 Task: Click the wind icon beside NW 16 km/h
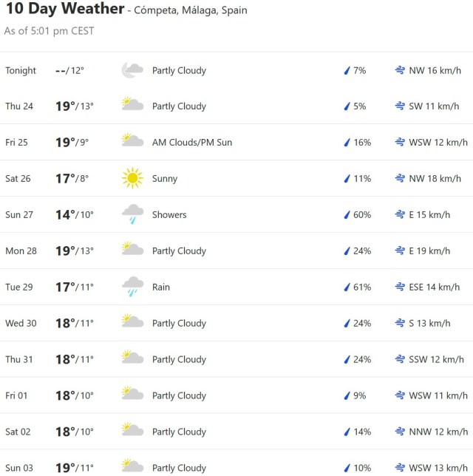(400, 71)
